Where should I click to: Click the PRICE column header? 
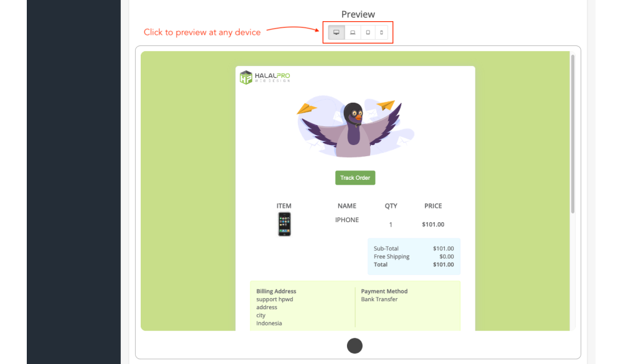(x=433, y=206)
